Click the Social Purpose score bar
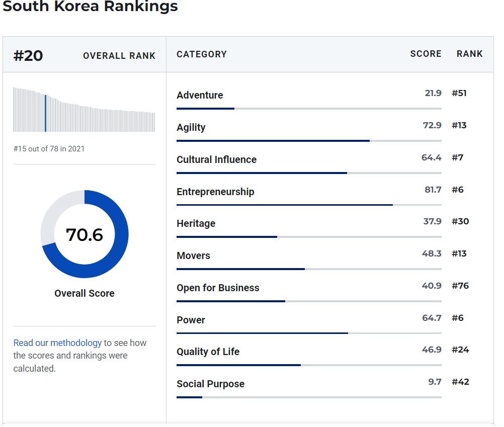504x427 pixels. tap(309, 397)
